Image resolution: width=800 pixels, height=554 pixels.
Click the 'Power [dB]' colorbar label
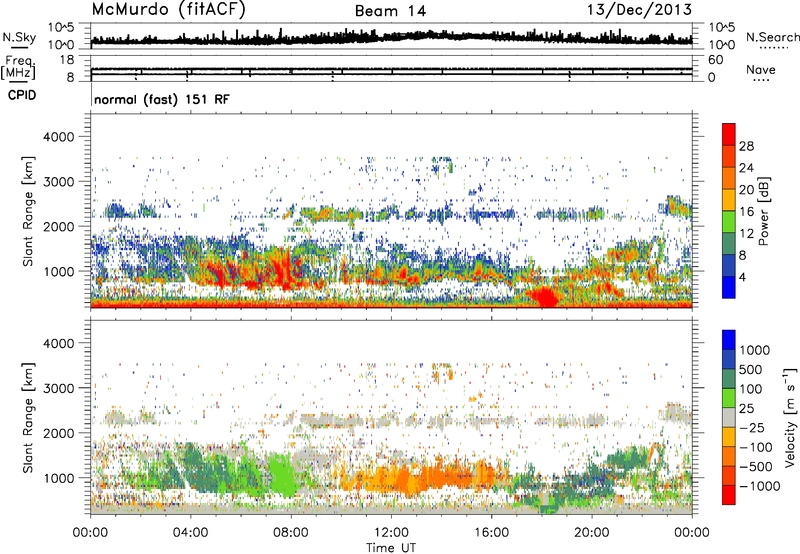[x=764, y=211]
